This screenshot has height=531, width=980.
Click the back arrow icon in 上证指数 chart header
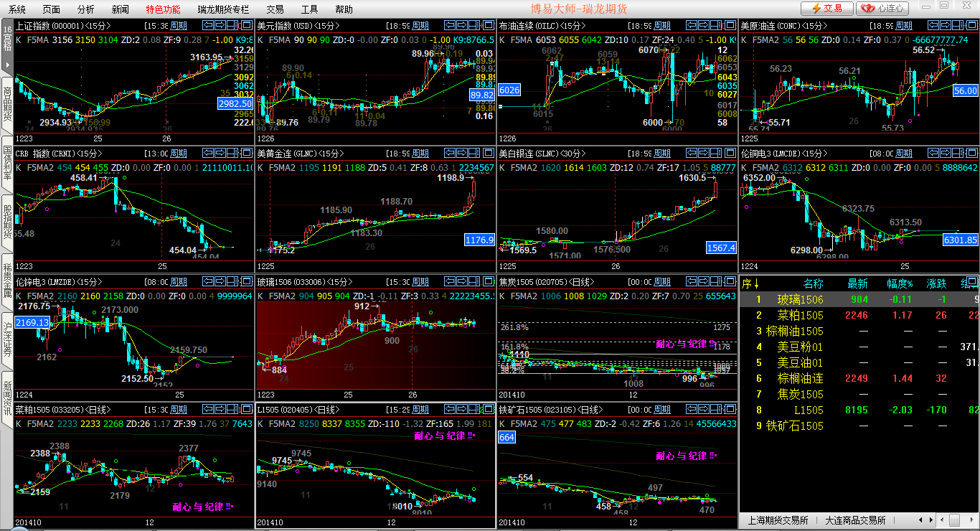point(209,25)
